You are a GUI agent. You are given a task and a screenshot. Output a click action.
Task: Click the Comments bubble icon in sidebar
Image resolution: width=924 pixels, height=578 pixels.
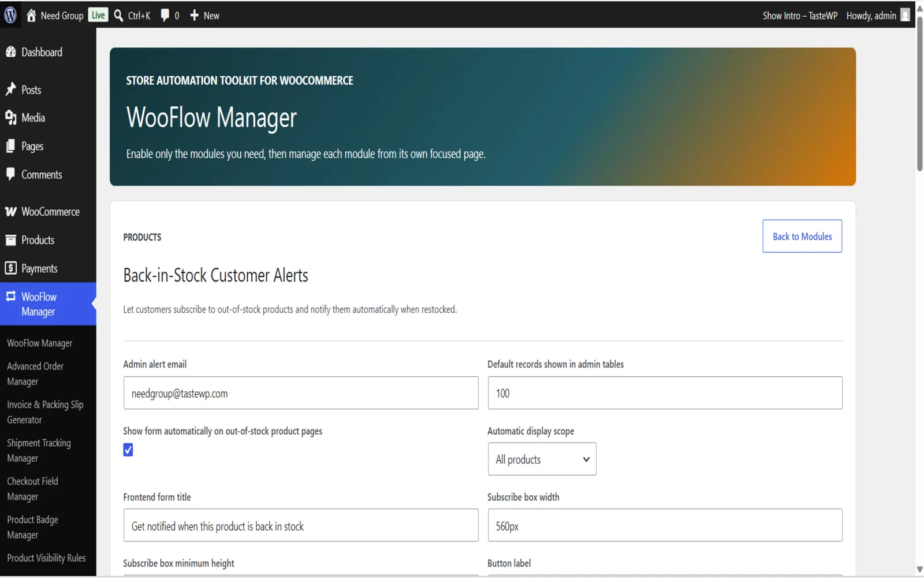tap(11, 174)
